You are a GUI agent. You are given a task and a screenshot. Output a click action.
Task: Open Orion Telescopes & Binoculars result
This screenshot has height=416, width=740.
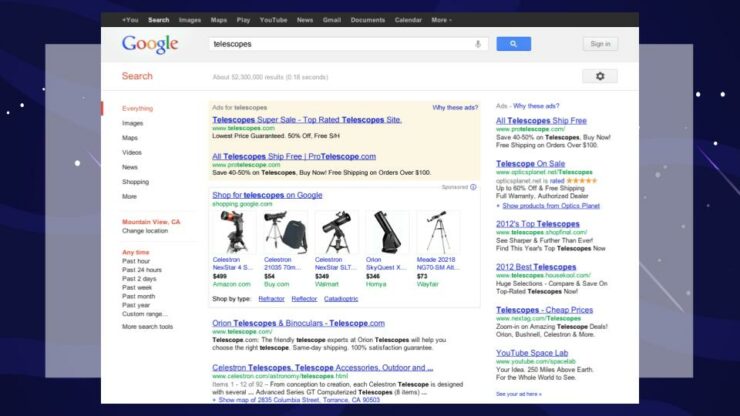[x=298, y=323]
